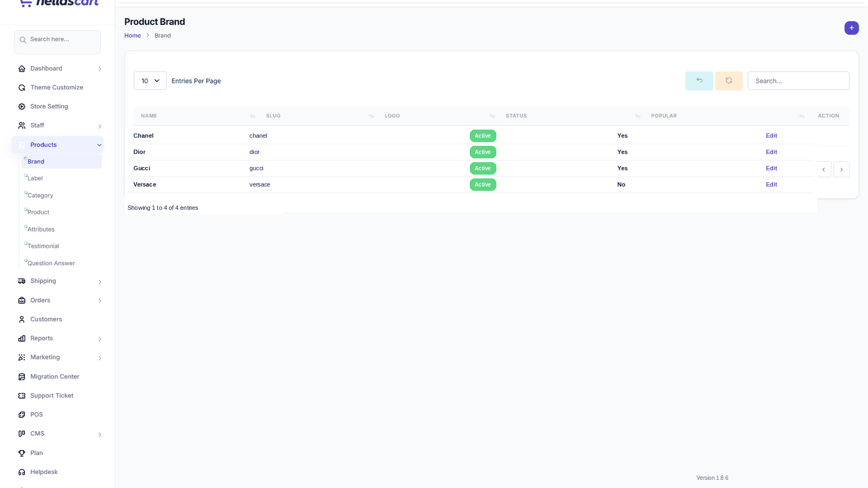Click the Migration Center database icon

click(x=22, y=377)
